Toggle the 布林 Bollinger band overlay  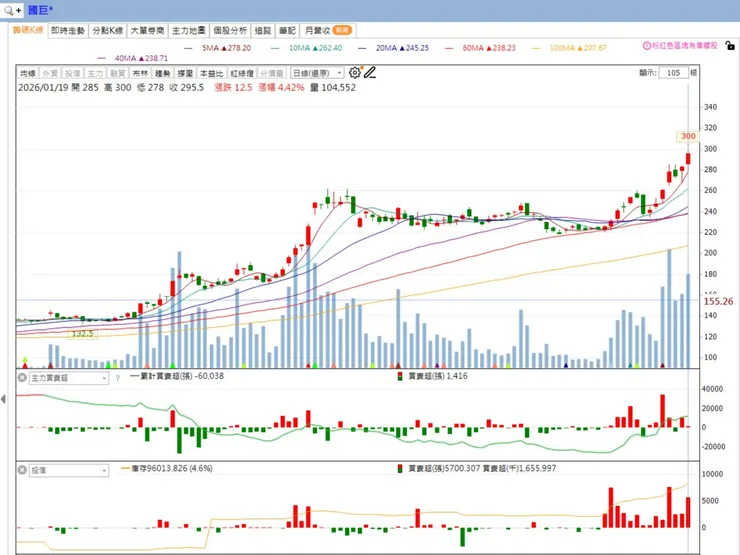140,73
